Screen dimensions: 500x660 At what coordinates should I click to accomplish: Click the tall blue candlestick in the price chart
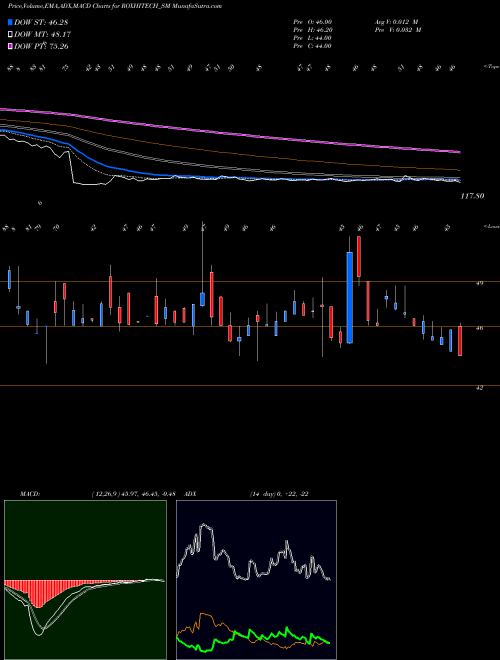[350, 298]
